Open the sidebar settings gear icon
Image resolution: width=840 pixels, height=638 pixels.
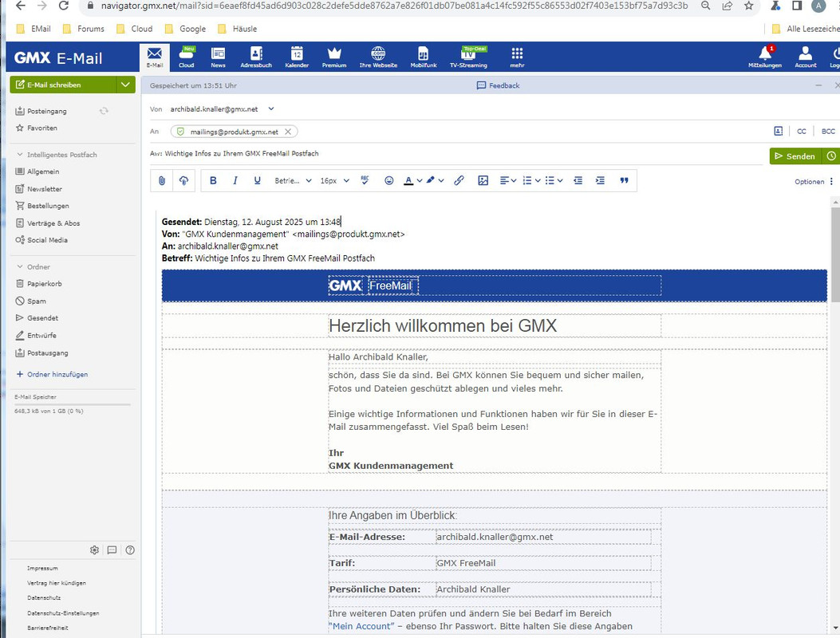(x=95, y=549)
